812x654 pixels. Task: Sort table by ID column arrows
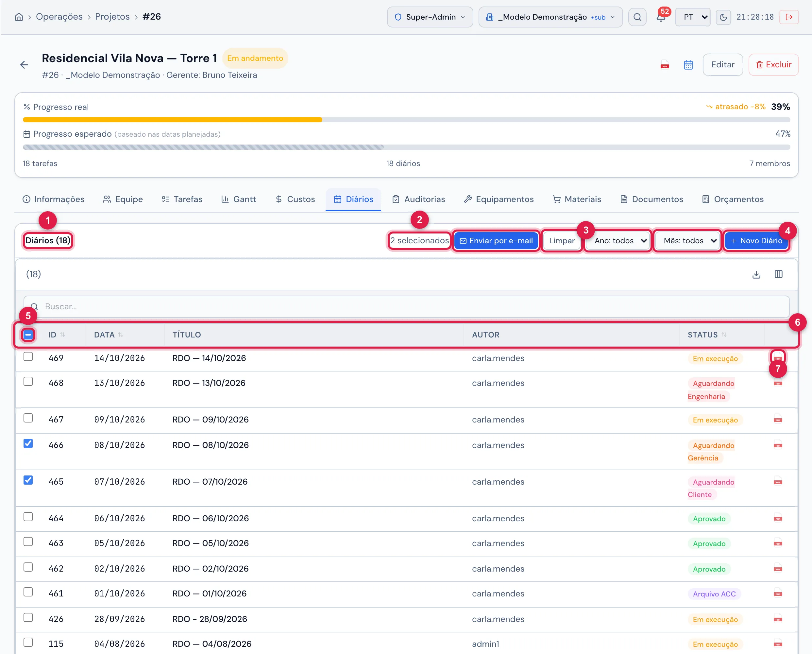point(62,335)
